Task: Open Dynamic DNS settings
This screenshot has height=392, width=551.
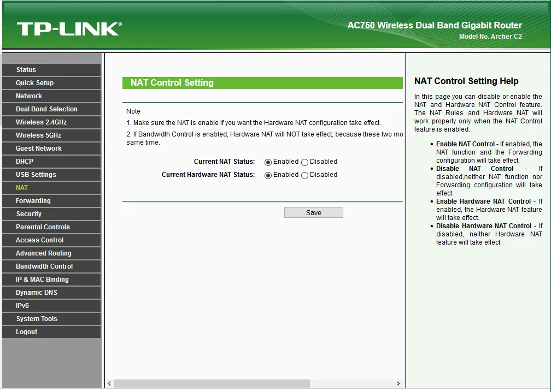Action: click(x=51, y=292)
